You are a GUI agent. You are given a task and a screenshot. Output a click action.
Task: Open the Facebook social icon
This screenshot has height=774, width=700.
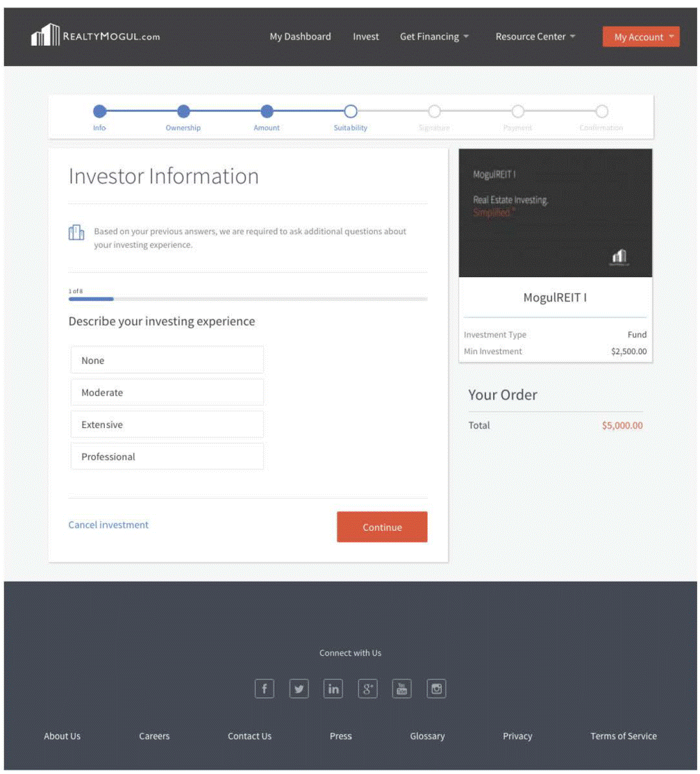[264, 689]
